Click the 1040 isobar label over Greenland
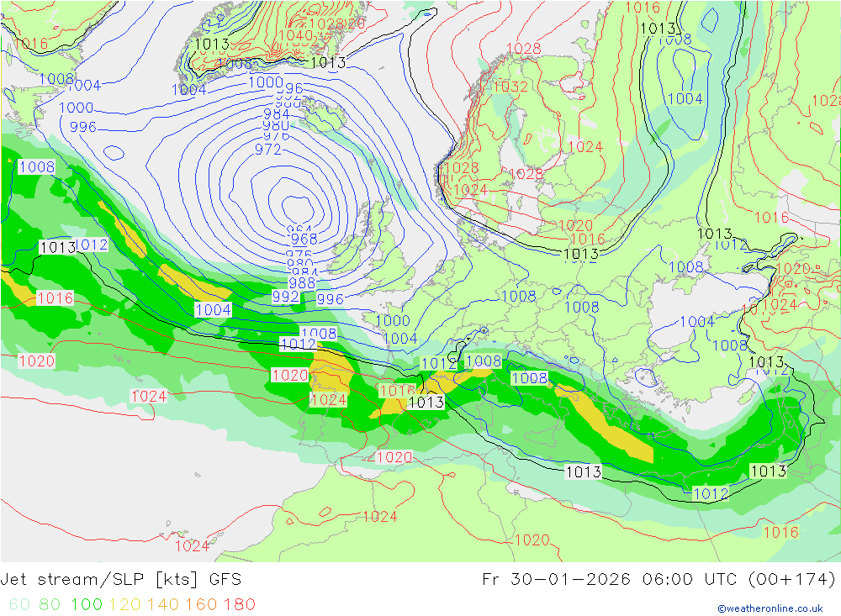This screenshot has height=616, width=841. click(295, 35)
